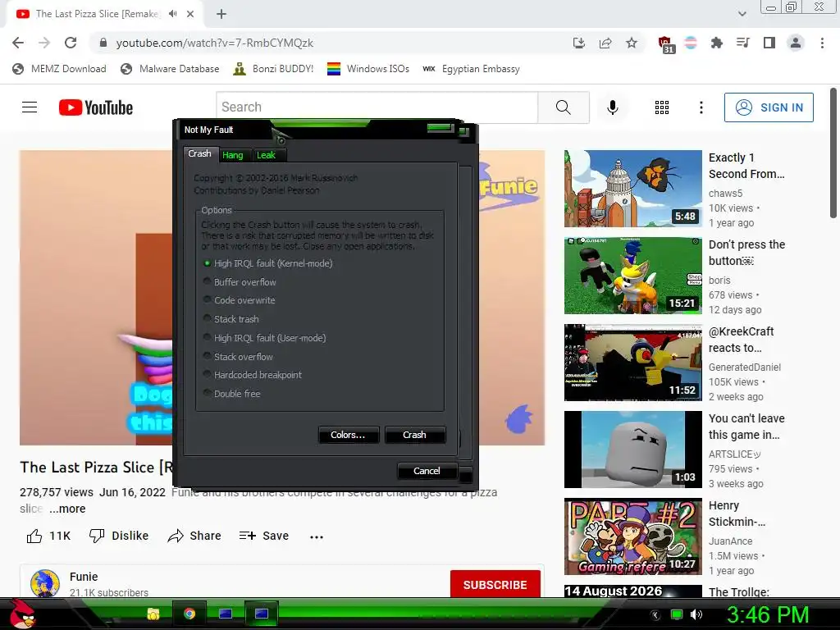
Task: Open Malware Database bookmark
Action: (170, 69)
